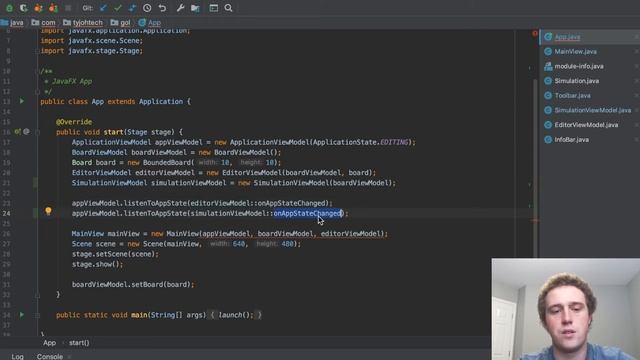Open settings via the wrench icon

[x=180, y=8]
